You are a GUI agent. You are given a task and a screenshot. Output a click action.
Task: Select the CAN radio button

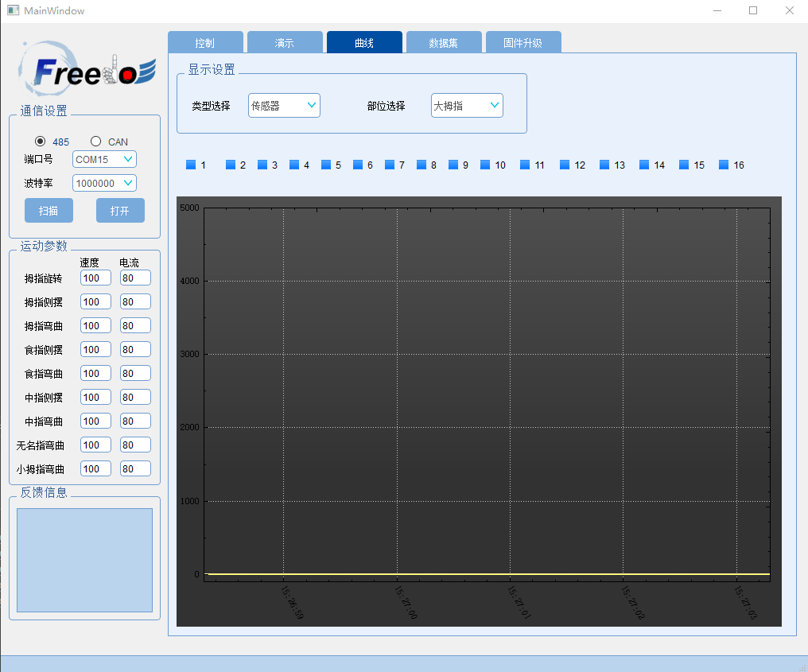(96, 142)
